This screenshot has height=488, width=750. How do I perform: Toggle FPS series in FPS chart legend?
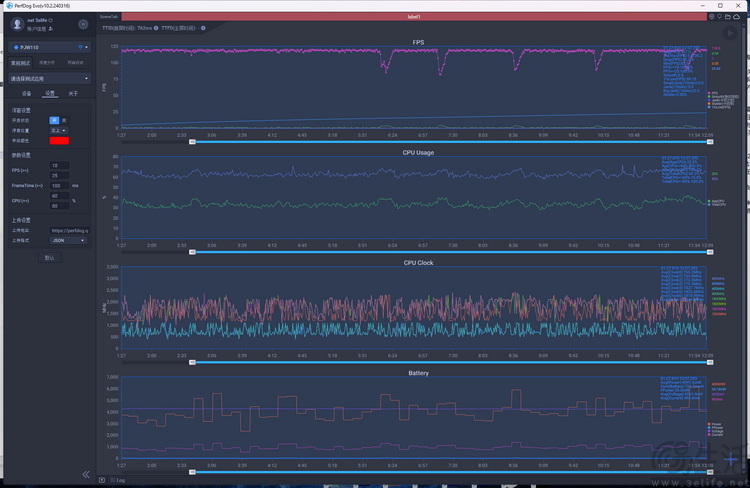click(x=712, y=93)
